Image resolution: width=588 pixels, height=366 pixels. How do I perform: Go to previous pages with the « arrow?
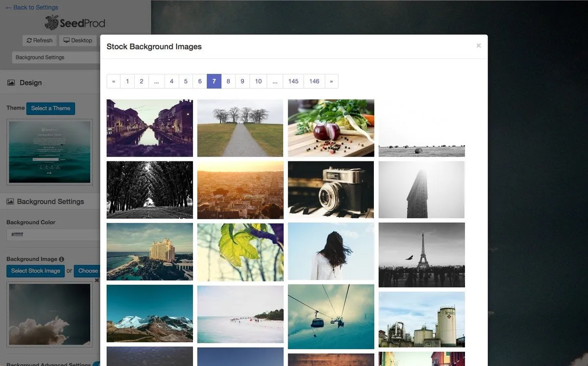[x=114, y=81]
